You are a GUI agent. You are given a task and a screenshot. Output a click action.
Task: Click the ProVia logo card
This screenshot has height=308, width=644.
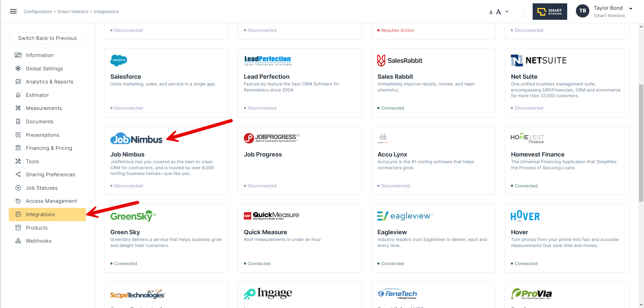coord(531,294)
